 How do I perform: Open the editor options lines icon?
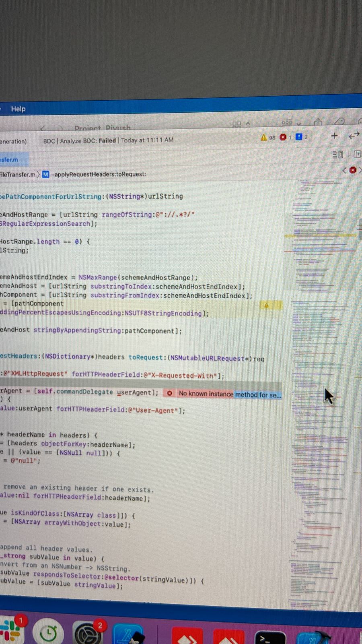337,154
